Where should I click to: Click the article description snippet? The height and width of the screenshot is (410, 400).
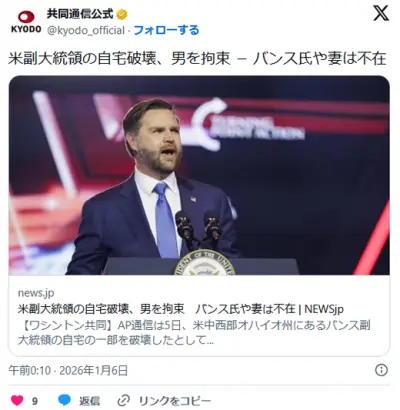[194, 333]
